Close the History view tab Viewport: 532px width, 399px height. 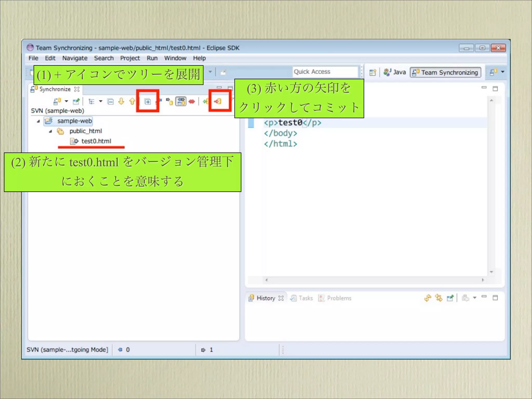point(281,298)
